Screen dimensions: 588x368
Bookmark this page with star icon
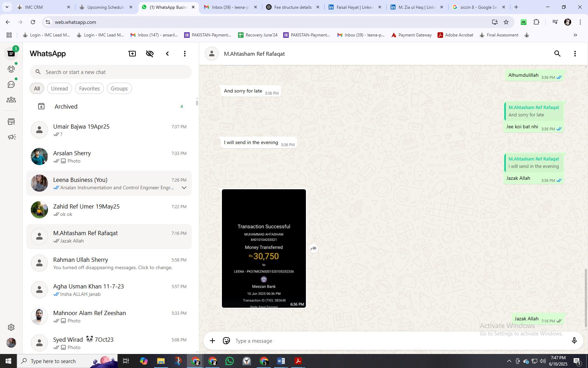tap(506, 22)
